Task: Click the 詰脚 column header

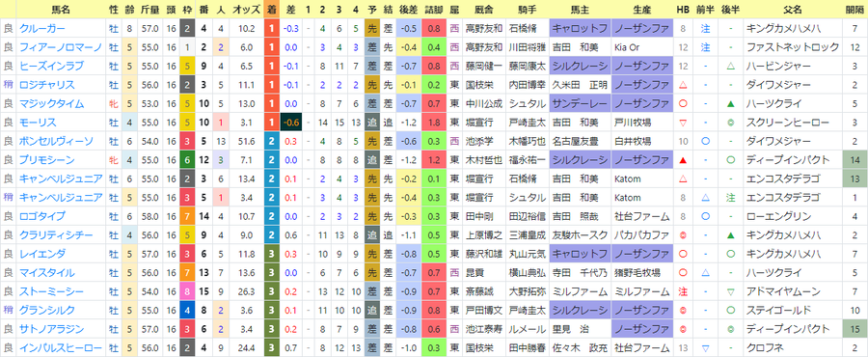Action: coord(433,10)
